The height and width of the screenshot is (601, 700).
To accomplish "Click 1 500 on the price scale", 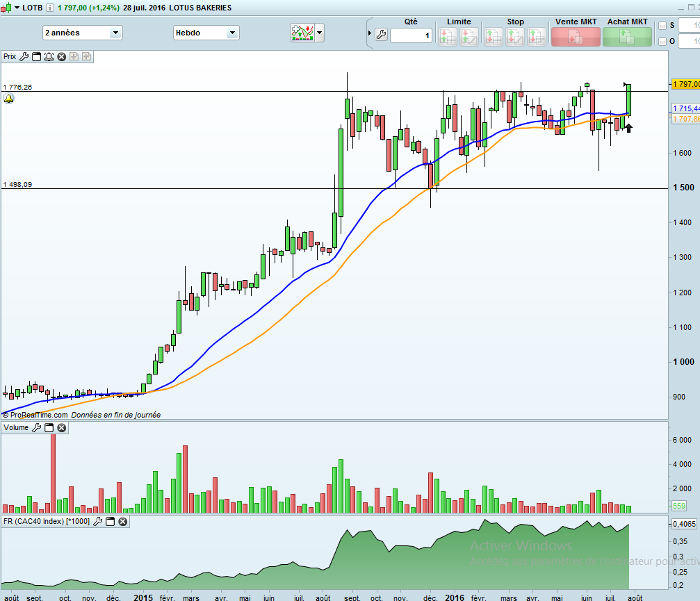I will click(x=685, y=188).
